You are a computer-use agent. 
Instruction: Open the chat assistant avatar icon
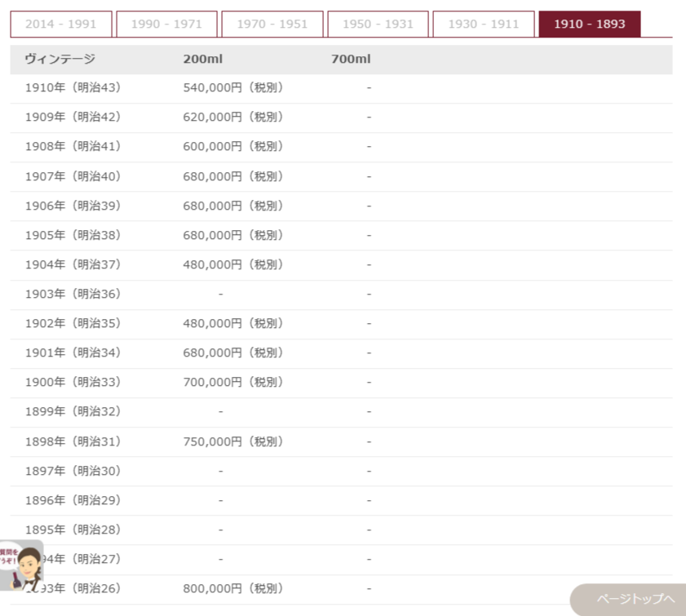coord(22,565)
